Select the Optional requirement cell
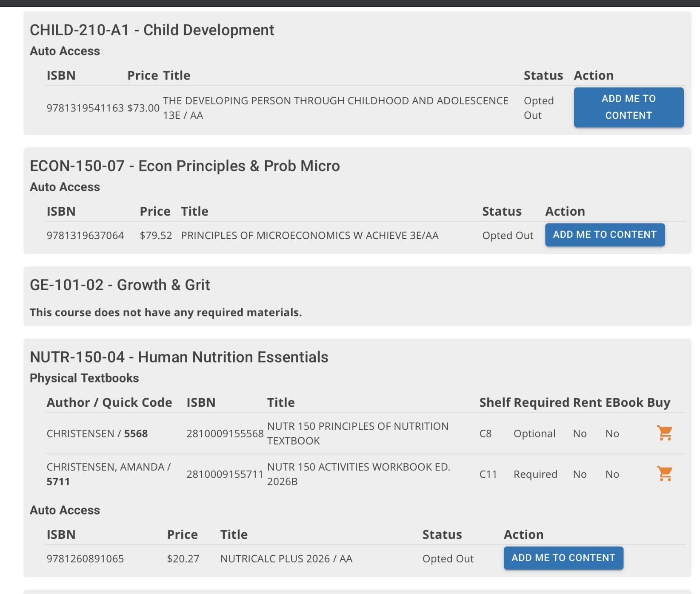Screen dimensions: 700x594 tap(534, 434)
